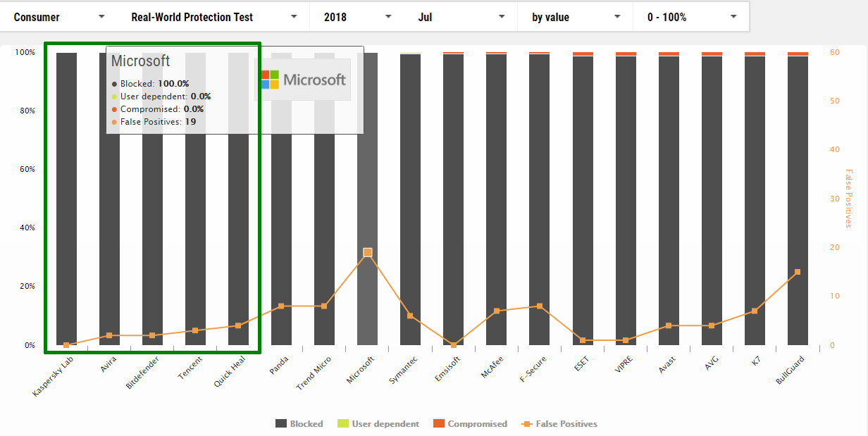
Task: Open the 'by value' sorting dropdown
Action: pos(576,17)
